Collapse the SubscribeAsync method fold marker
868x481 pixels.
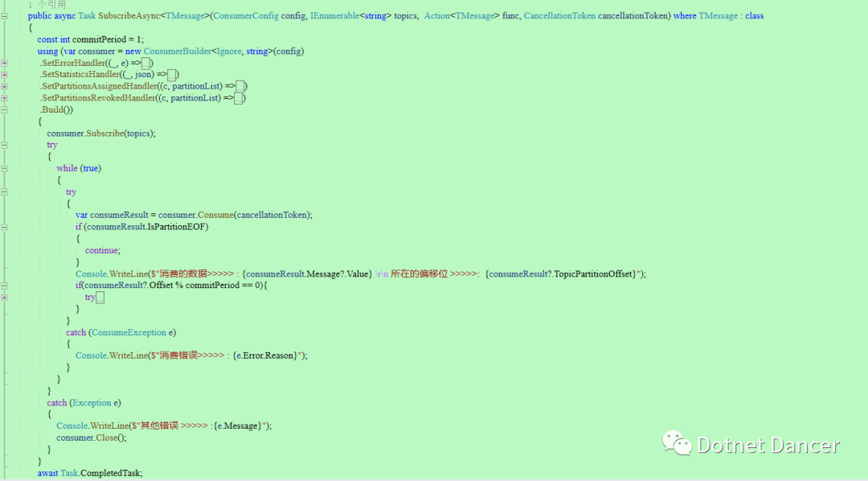tap(5, 16)
